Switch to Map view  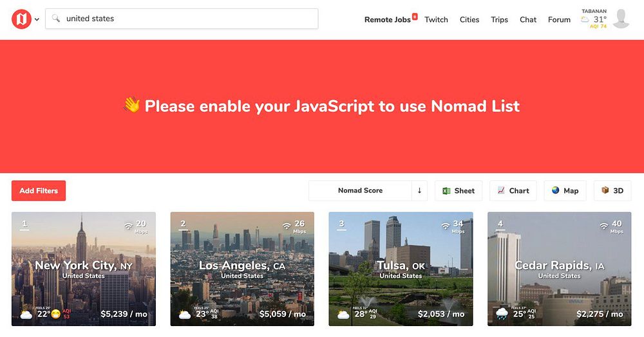[x=565, y=190]
